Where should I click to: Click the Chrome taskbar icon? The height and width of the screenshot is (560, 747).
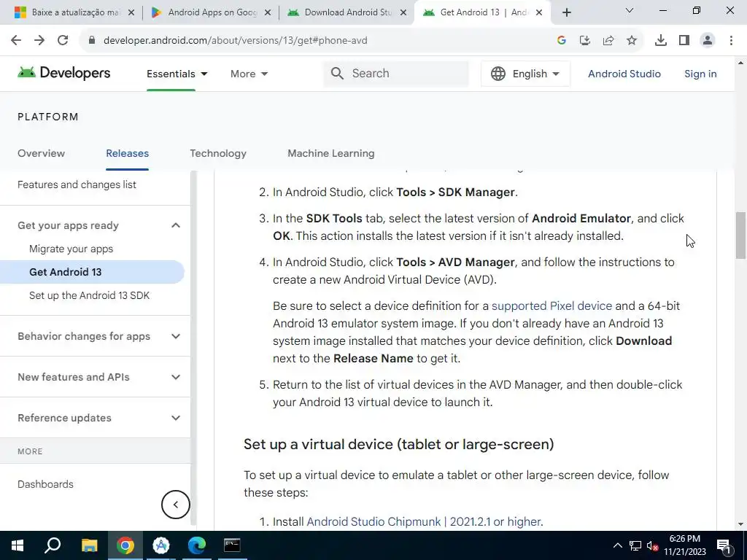pyautogui.click(x=125, y=545)
